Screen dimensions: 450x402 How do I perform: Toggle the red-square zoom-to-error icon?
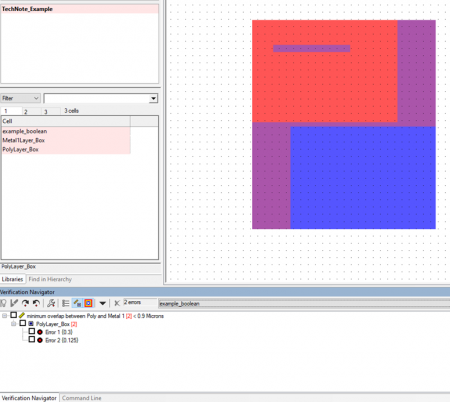tap(88, 303)
